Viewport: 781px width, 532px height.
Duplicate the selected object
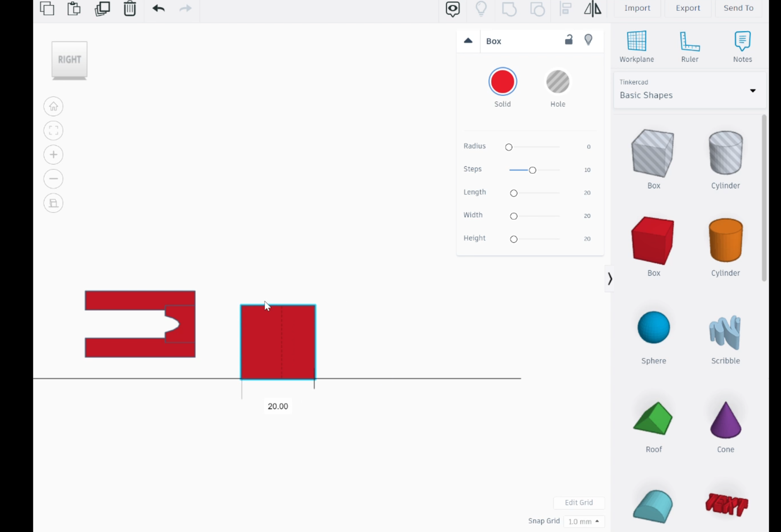(x=102, y=8)
